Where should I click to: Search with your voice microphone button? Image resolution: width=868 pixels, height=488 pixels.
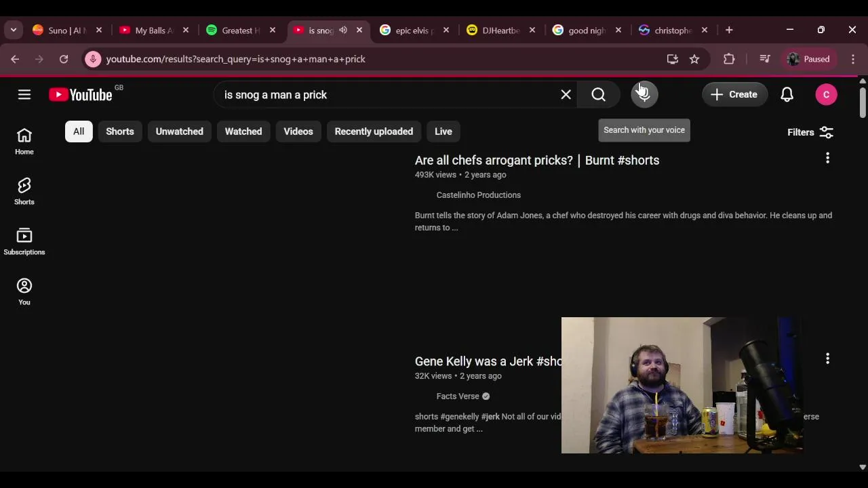pyautogui.click(x=644, y=95)
